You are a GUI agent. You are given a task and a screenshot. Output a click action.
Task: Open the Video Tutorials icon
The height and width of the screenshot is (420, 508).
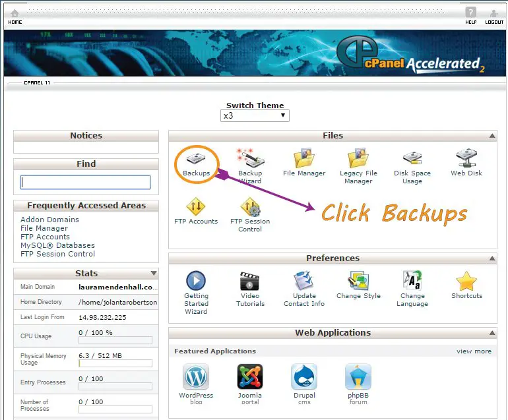pyautogui.click(x=250, y=281)
